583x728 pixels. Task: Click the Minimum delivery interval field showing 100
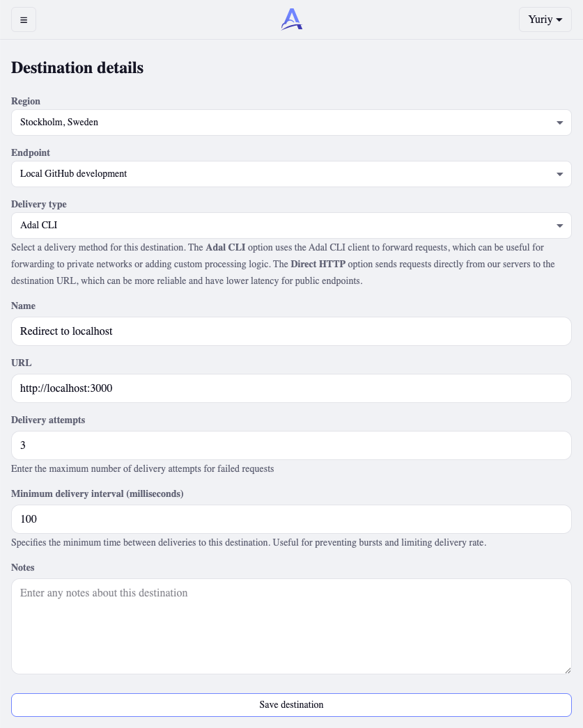pos(291,519)
